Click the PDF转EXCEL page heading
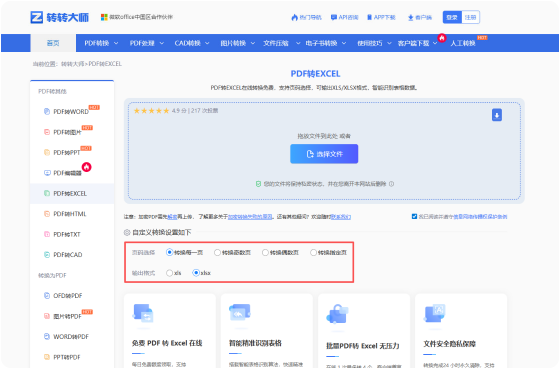Screen dimensions: 560x369 (315, 74)
